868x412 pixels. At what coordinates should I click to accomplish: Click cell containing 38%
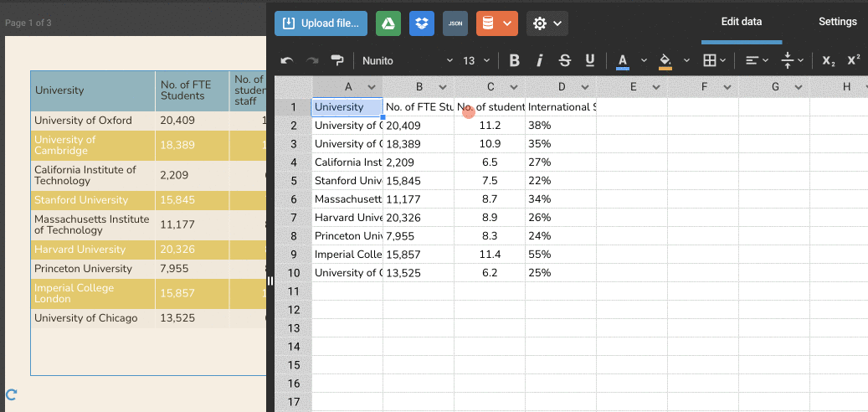[x=561, y=126]
